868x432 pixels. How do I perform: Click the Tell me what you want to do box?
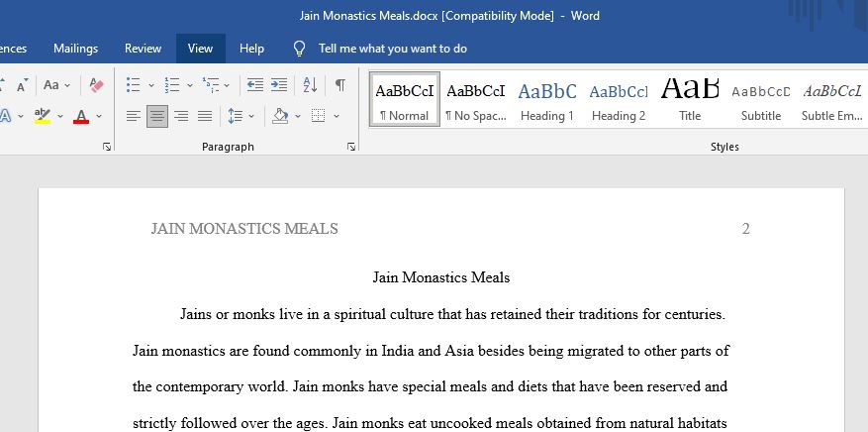[x=393, y=49]
